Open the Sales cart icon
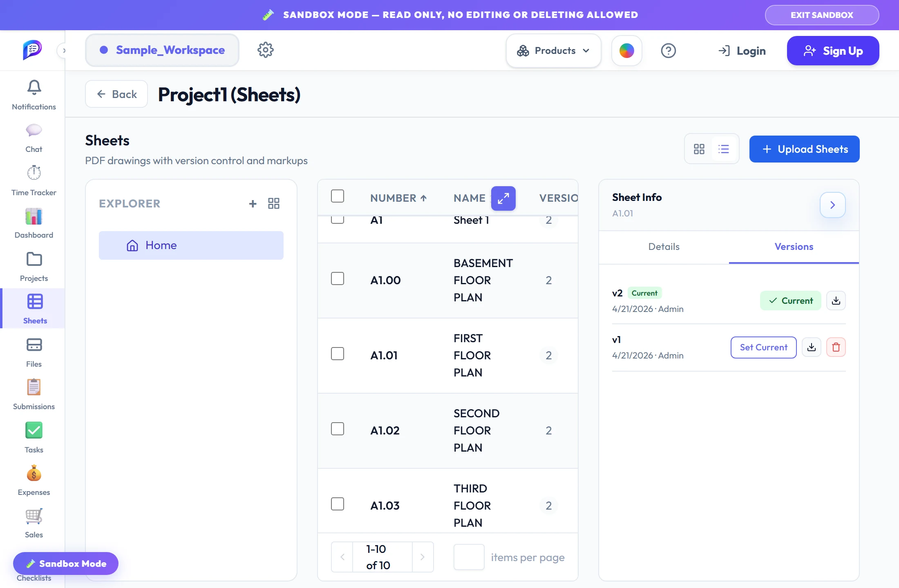Image resolution: width=899 pixels, height=588 pixels. point(34,523)
